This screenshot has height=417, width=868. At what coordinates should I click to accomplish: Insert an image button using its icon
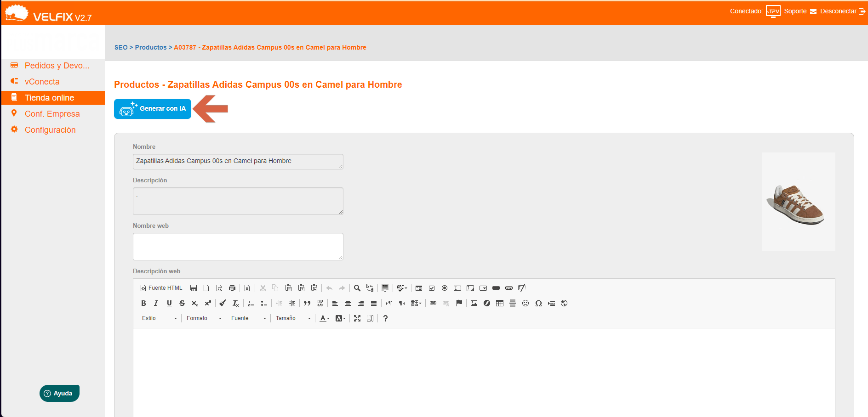(509, 288)
